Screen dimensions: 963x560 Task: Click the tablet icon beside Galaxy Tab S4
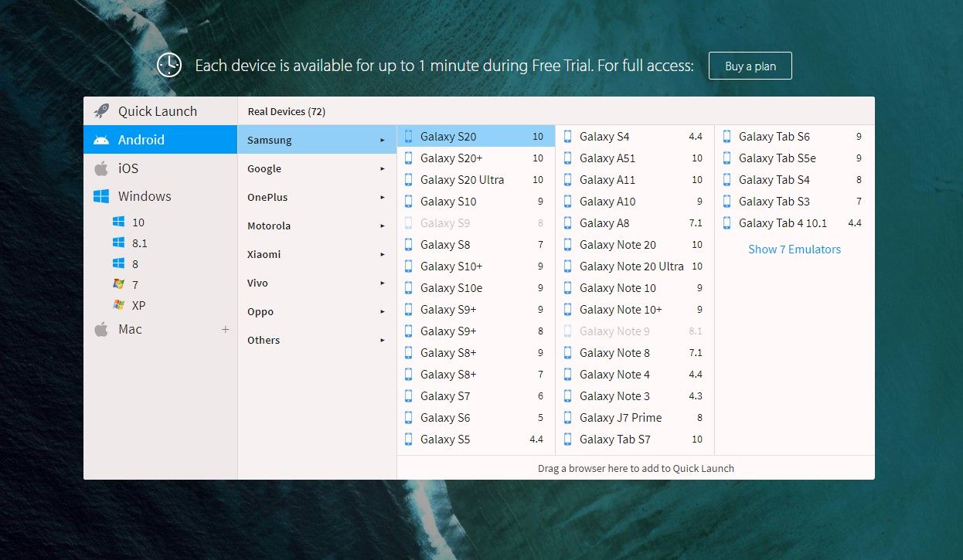pyautogui.click(x=727, y=180)
